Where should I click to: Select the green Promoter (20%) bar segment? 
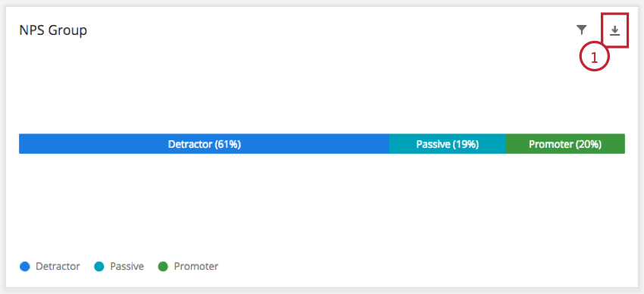point(565,144)
